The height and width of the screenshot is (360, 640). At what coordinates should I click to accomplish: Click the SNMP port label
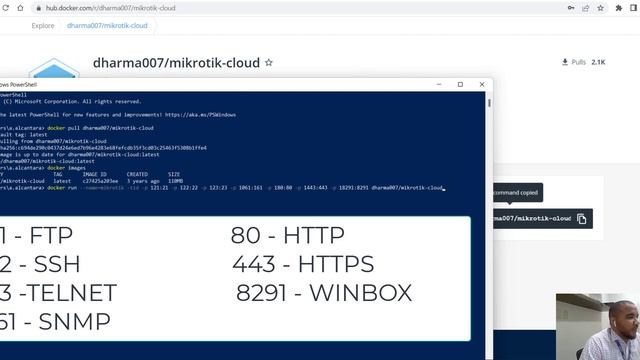pyautogui.click(x=55, y=322)
